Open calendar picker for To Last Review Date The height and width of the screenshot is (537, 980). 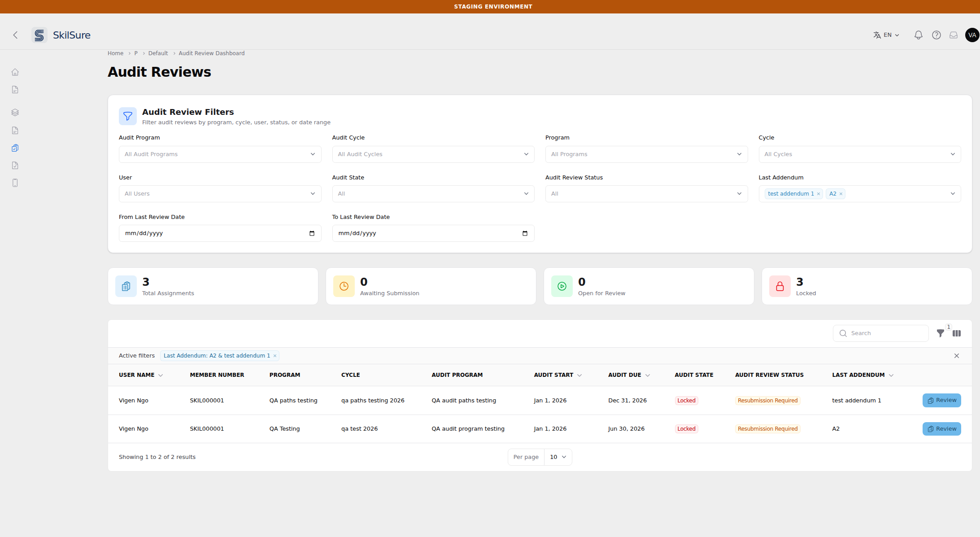coord(525,233)
